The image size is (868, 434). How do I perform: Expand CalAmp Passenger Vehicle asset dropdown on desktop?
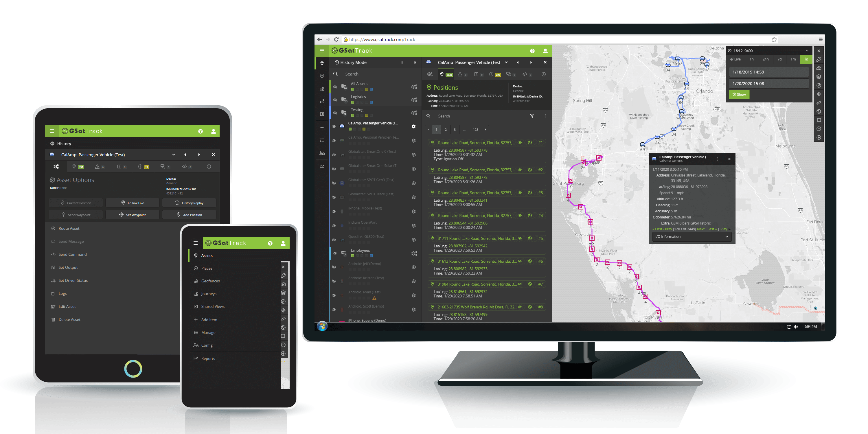tap(506, 62)
